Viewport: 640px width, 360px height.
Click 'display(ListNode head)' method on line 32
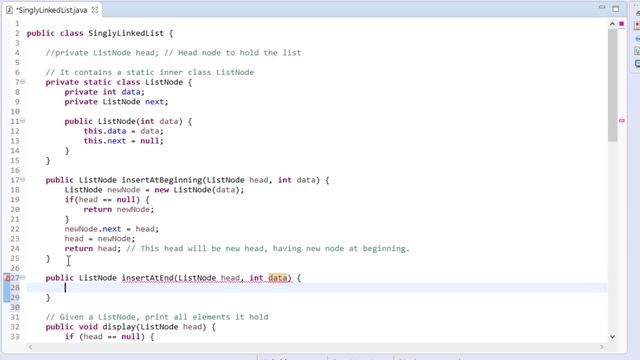click(x=154, y=327)
